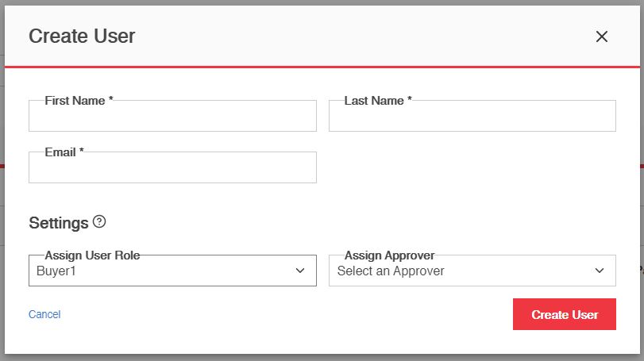Click the Settings section heading

[58, 223]
